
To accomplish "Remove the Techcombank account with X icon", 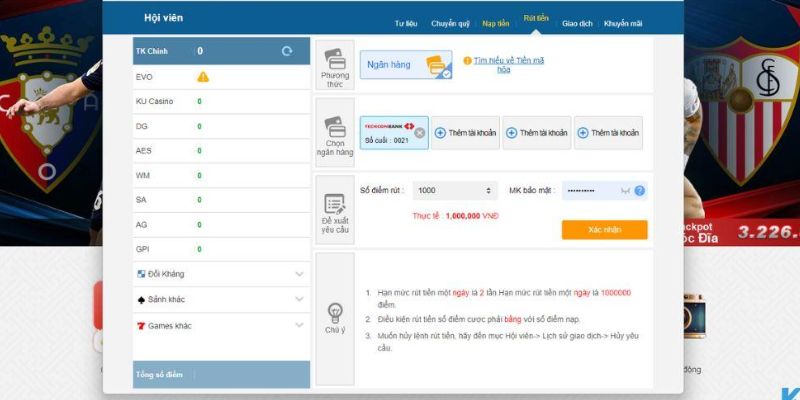I will (x=419, y=133).
